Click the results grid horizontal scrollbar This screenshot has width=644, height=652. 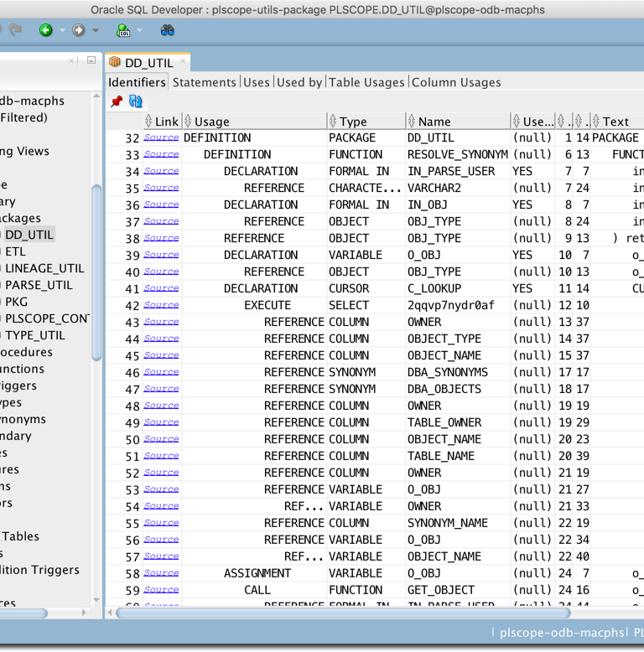point(343,613)
